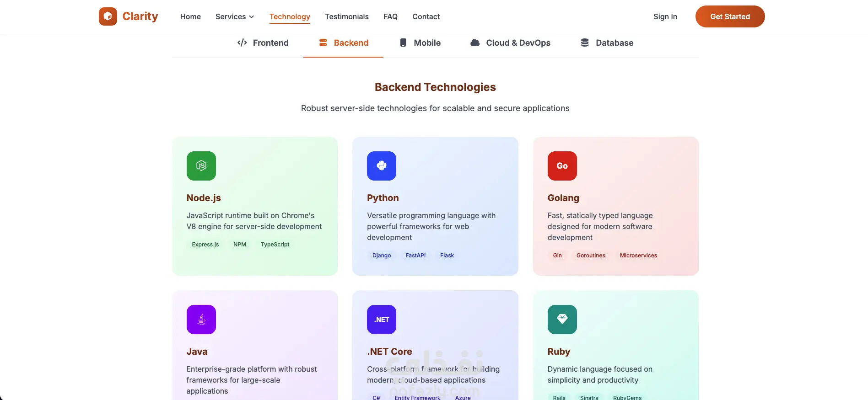Image resolution: width=868 pixels, height=400 pixels.
Task: Click the red Go icon
Action: (562, 166)
